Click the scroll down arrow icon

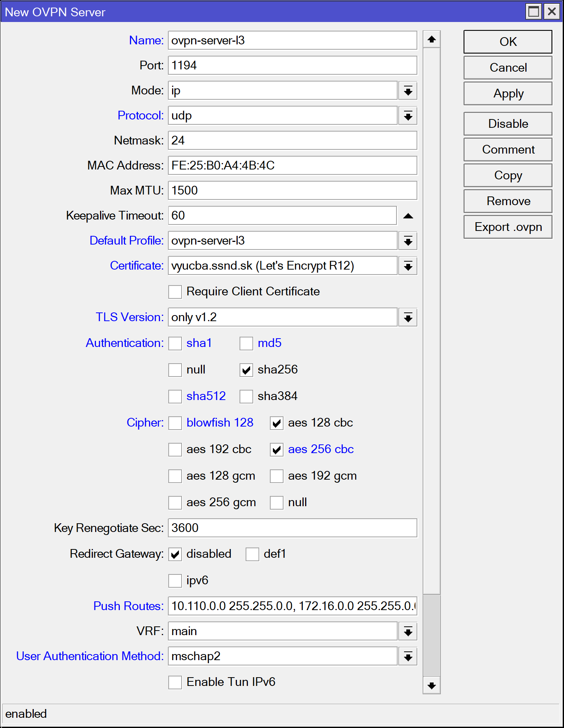point(431,686)
